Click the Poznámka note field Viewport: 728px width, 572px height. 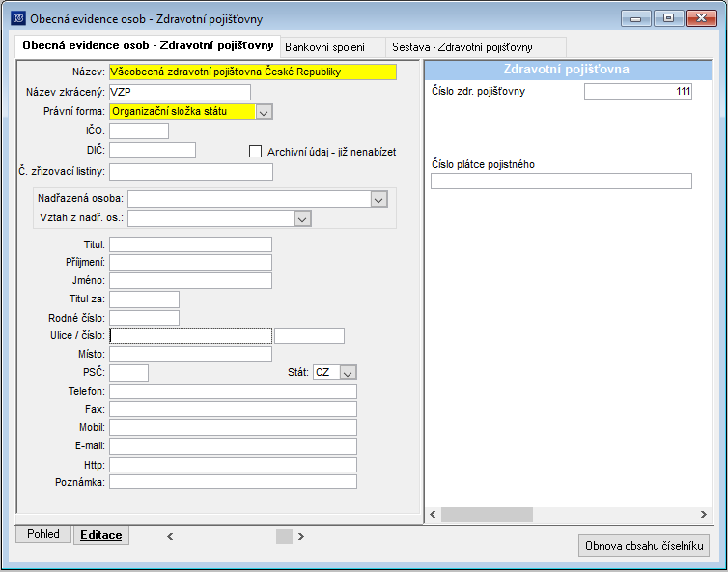[233, 482]
